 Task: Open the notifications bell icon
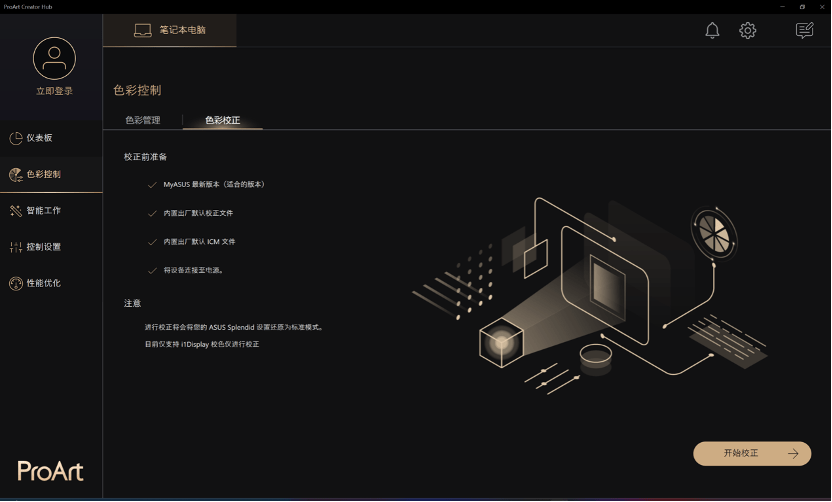(712, 31)
